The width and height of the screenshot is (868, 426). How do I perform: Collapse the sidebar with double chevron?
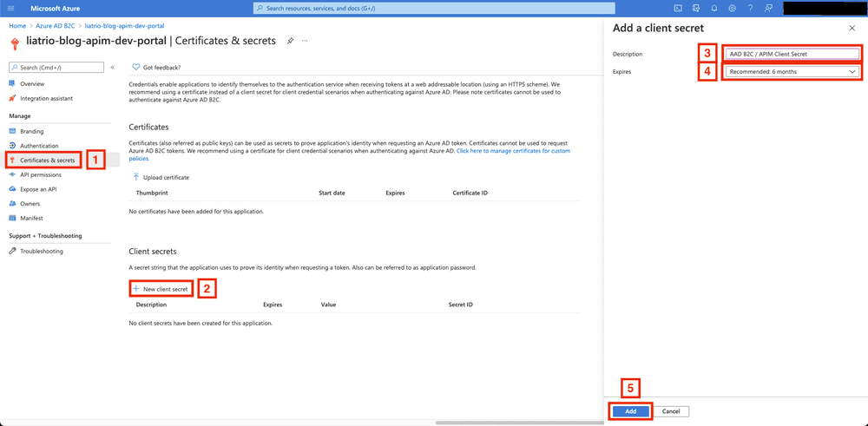tap(112, 68)
